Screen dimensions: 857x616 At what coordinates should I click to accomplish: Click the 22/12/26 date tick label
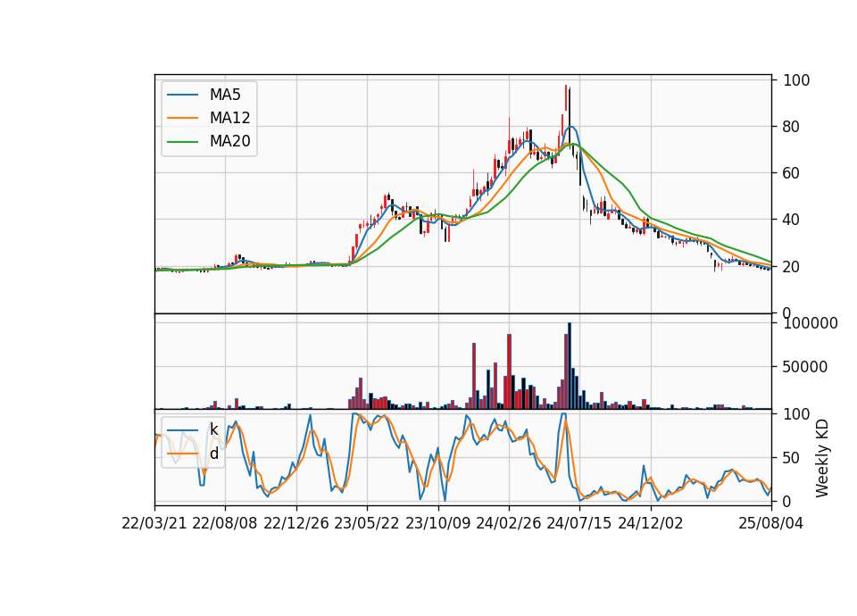click(x=296, y=523)
